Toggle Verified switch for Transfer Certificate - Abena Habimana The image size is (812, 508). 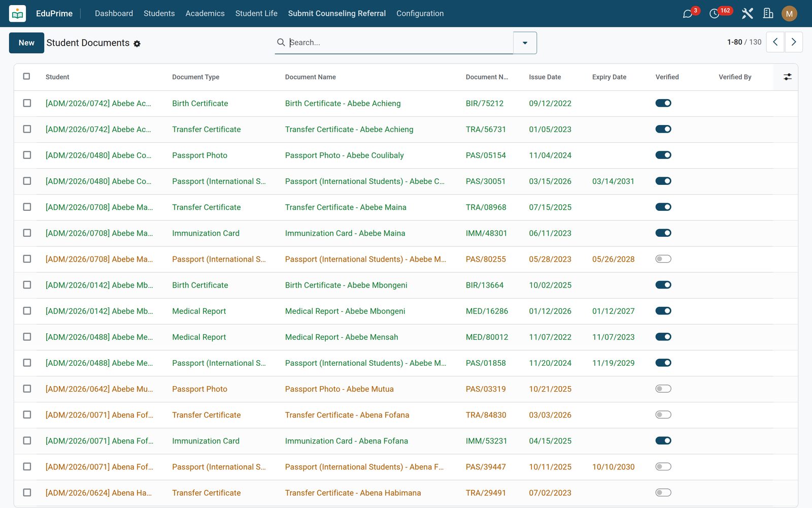[663, 492]
